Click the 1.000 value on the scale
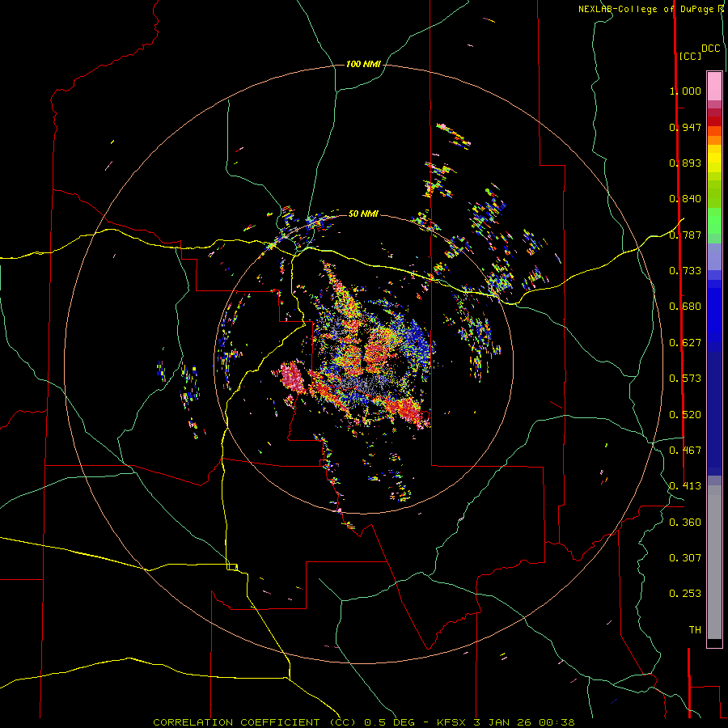Viewport: 728px width, 728px height. (685, 91)
